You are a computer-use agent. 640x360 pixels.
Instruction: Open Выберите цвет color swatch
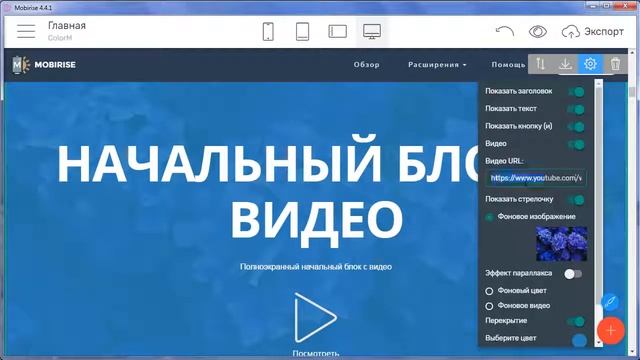(579, 340)
